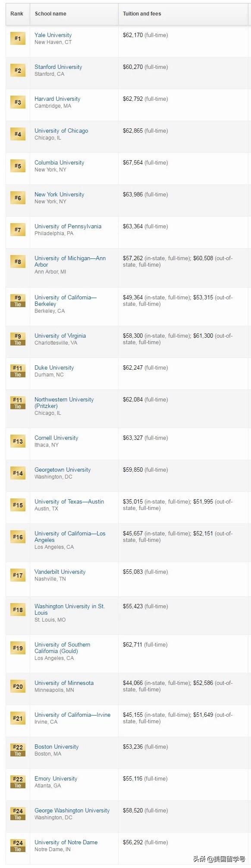This screenshot has height=868, width=251.
Task: Open Vanderbilt University link
Action: (60, 572)
